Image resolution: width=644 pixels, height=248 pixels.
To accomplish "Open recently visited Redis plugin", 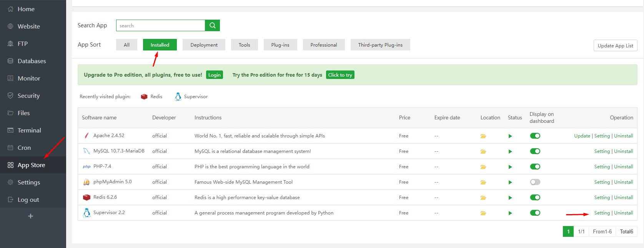I will (x=151, y=97).
